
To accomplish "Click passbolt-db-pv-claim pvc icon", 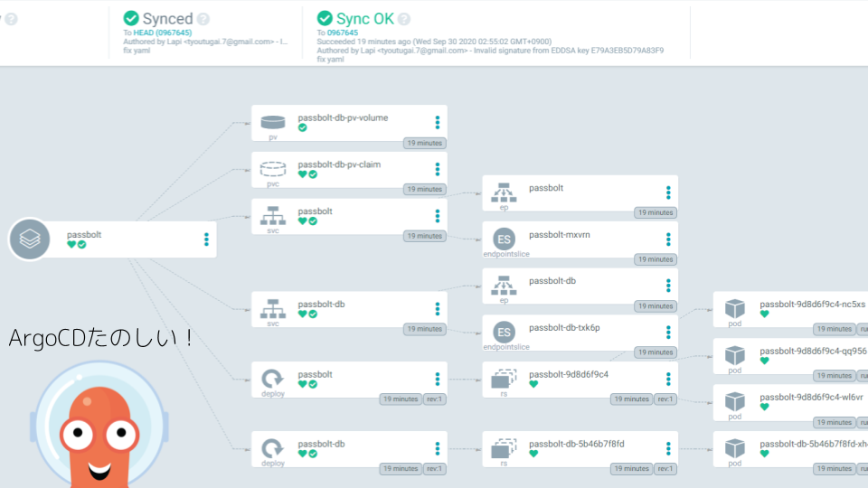I will (x=273, y=169).
